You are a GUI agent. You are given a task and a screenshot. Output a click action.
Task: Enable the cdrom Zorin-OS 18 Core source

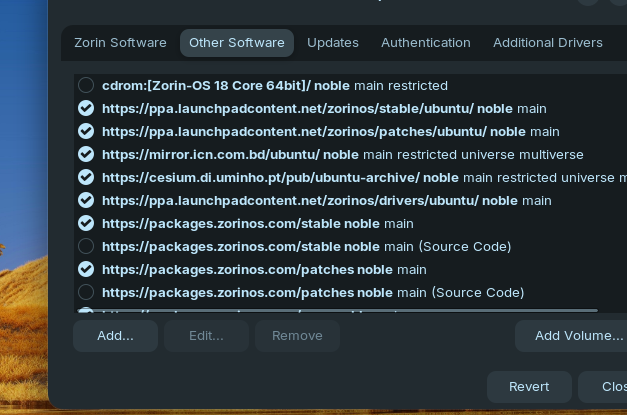click(x=86, y=86)
